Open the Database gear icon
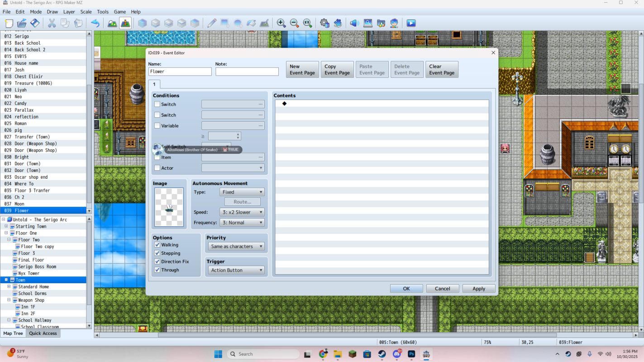644x362 pixels. (324, 23)
